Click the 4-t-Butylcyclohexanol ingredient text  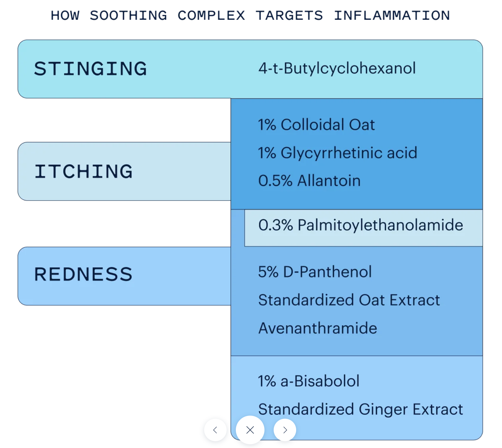tap(337, 68)
